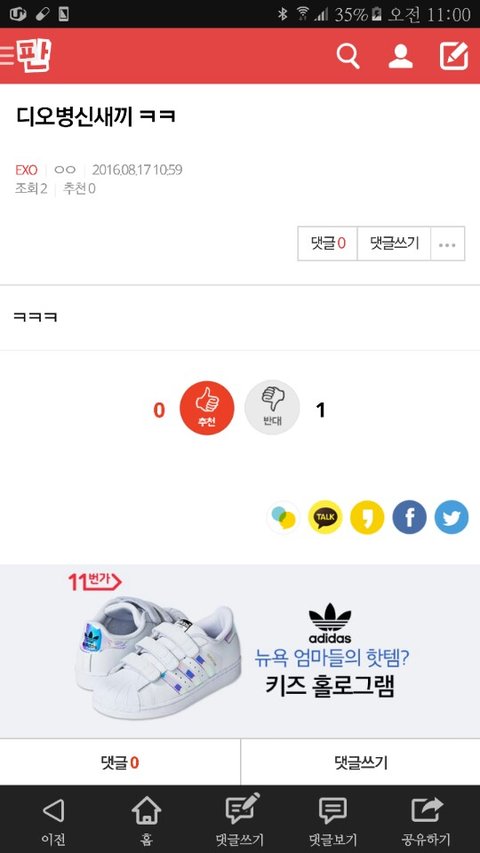Switch to bottom 댓글 0 tab

(x=120, y=762)
